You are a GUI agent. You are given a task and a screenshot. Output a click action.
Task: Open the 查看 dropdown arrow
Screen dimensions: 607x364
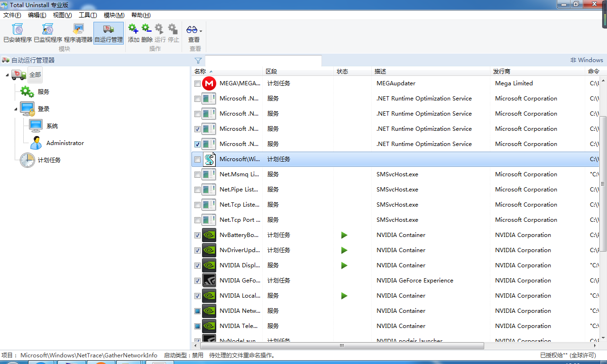(201, 30)
